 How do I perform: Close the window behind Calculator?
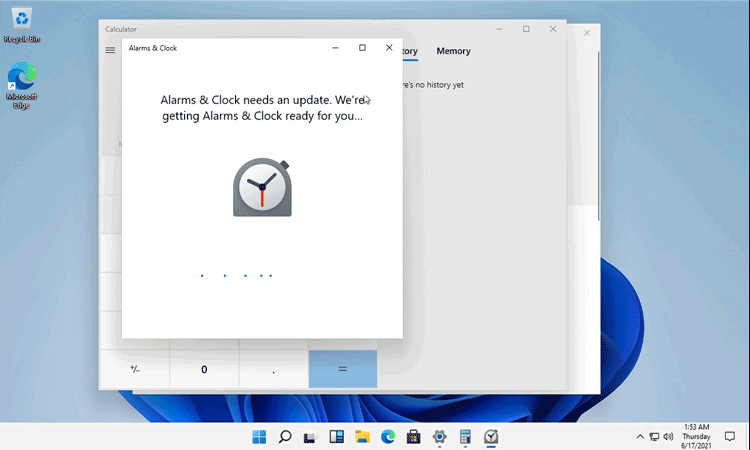(587, 33)
